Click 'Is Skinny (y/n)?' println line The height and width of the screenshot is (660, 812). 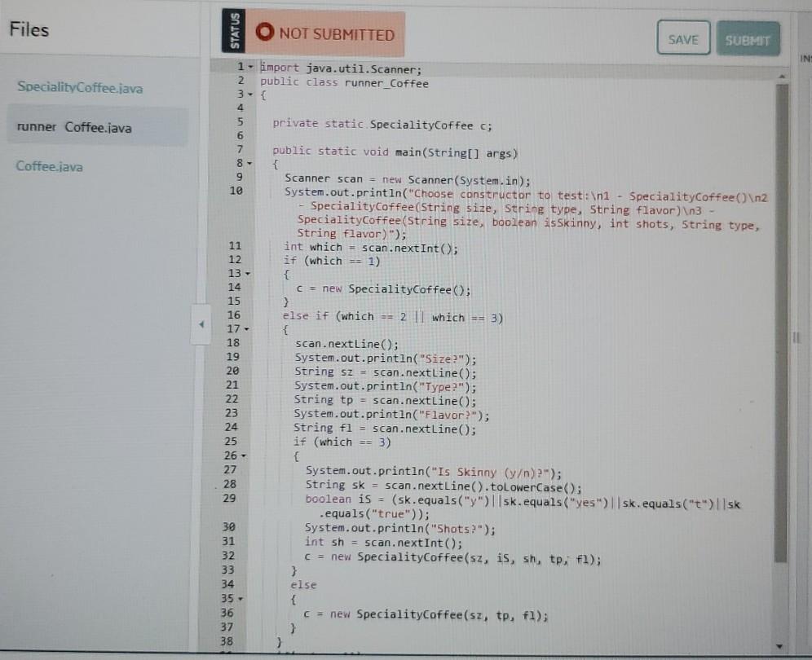[434, 472]
